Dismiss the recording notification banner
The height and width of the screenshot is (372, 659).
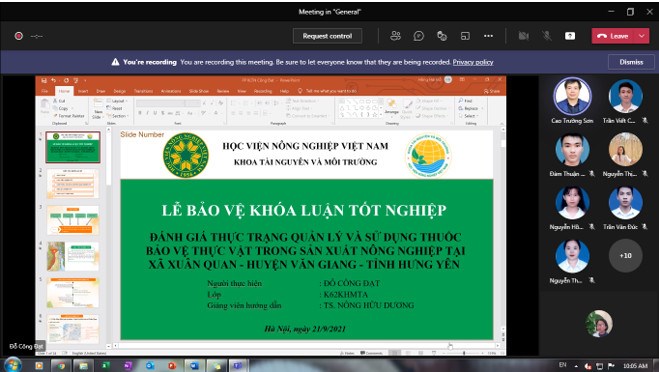[631, 62]
